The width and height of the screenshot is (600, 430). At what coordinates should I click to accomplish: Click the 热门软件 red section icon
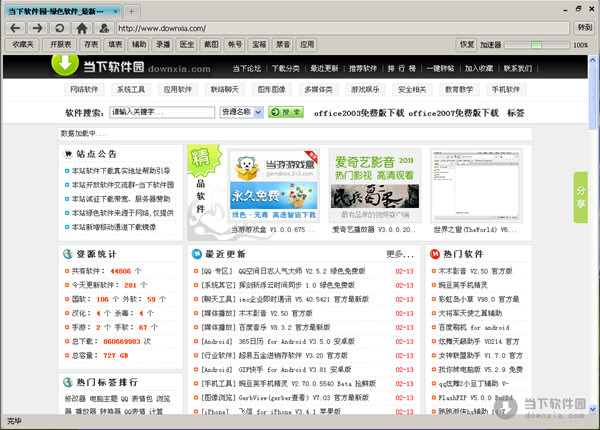tap(435, 254)
